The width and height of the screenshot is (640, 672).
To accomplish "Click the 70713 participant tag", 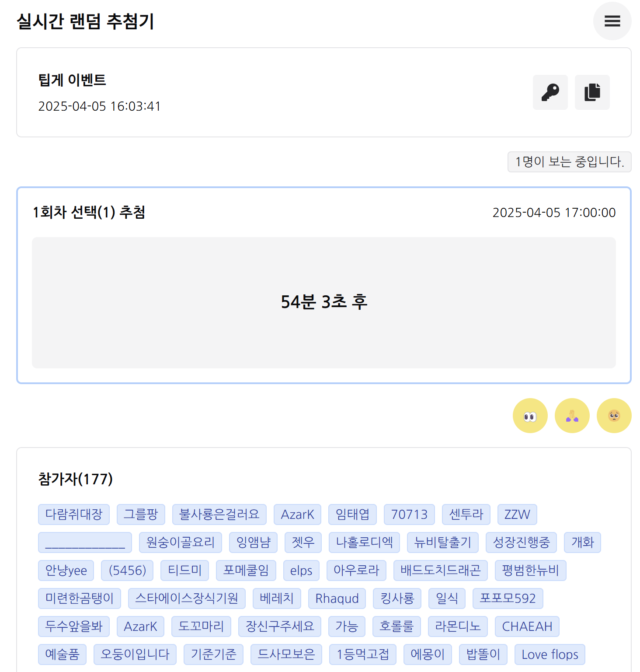I will click(409, 514).
